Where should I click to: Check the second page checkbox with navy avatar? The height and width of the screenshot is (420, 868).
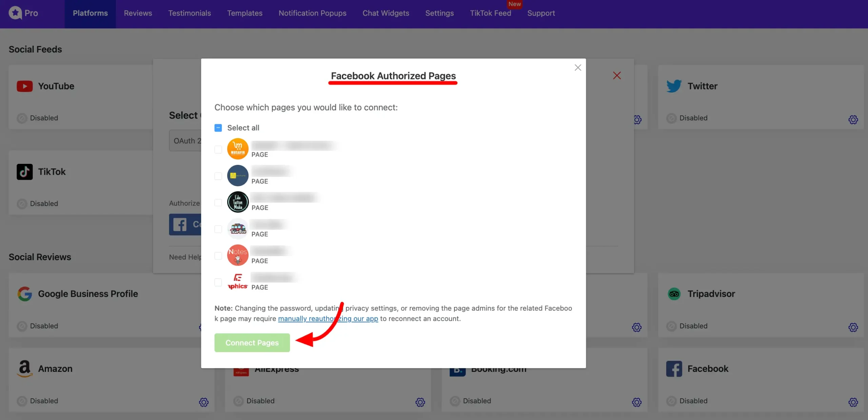tap(218, 176)
